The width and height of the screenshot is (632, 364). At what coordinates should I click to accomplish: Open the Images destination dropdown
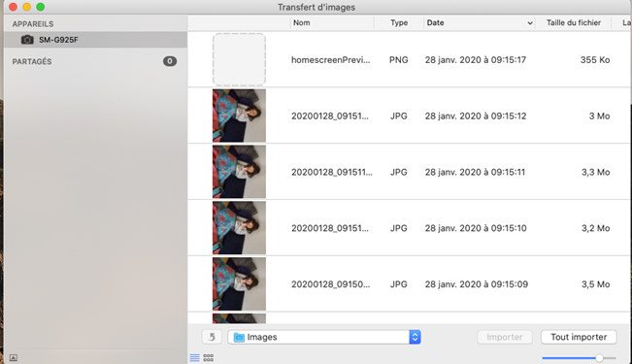pyautogui.click(x=324, y=337)
